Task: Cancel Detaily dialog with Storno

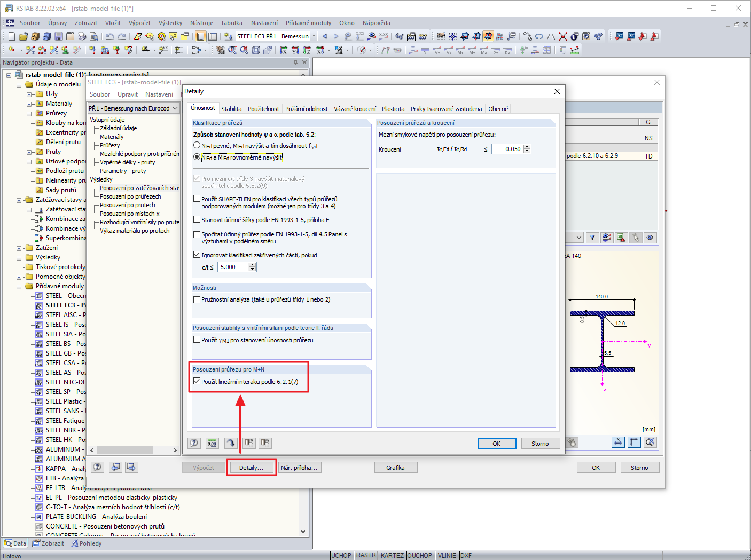Action: 540,444
